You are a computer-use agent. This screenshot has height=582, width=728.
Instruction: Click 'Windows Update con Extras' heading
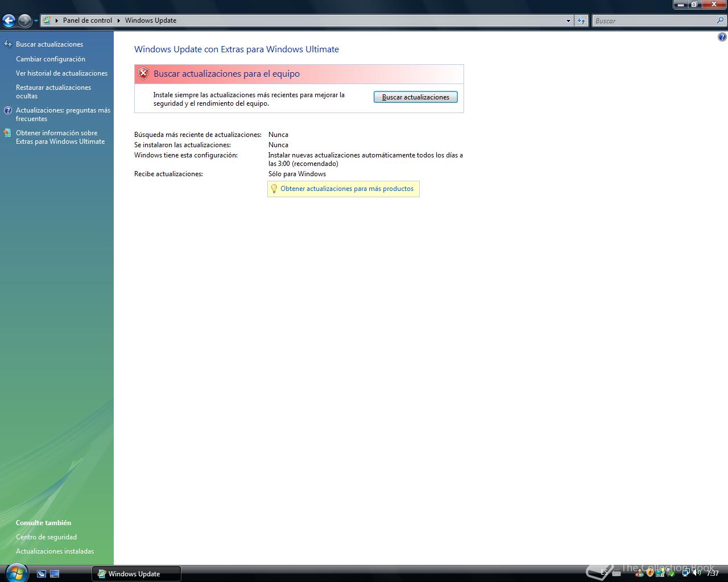[x=237, y=49]
